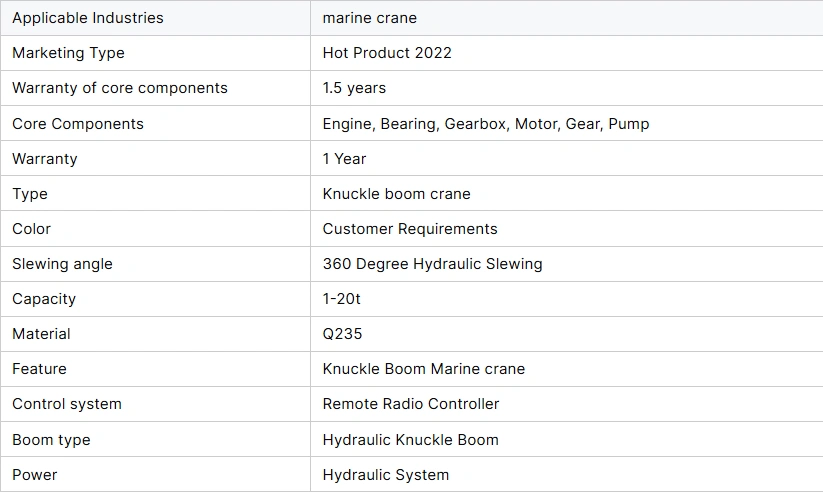Image resolution: width=823 pixels, height=492 pixels.
Task: Click 'Engine, Bearing, Gearbox, Motor, Gear, Pump' text
Action: point(486,124)
